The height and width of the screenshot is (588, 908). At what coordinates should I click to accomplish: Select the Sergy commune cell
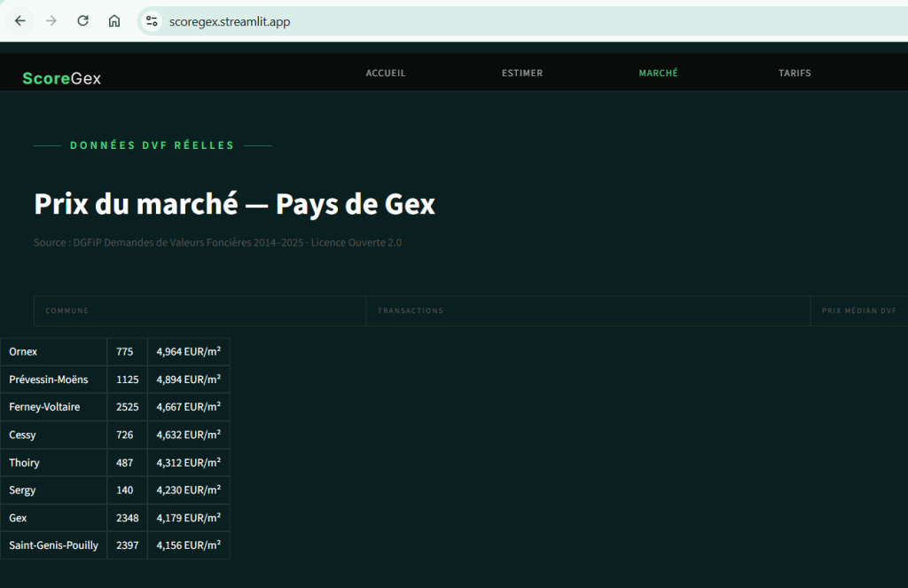pyautogui.click(x=54, y=490)
